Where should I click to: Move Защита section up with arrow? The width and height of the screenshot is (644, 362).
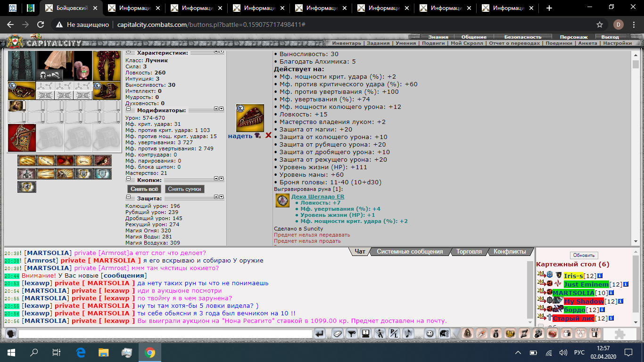point(216,197)
